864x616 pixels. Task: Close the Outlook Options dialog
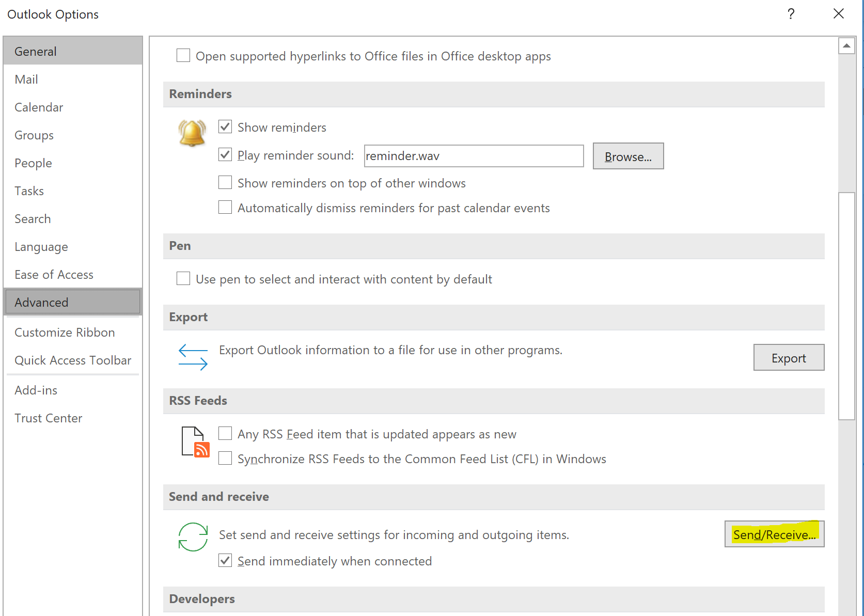point(839,14)
